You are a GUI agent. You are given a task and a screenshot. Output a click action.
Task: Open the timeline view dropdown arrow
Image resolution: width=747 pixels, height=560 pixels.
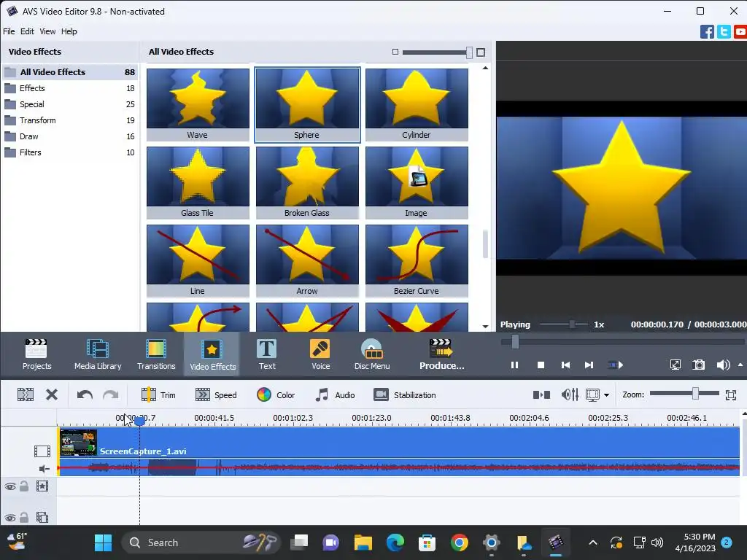pos(606,395)
